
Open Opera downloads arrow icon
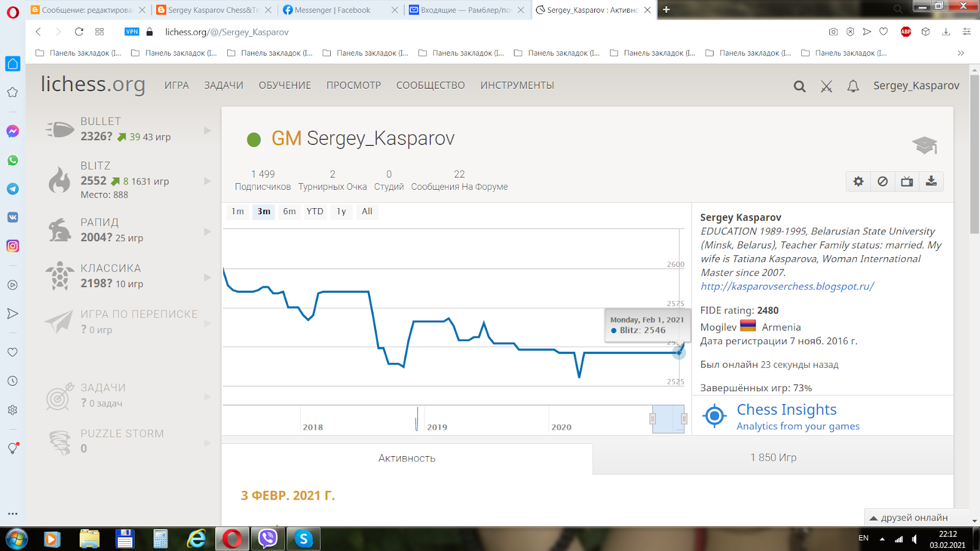click(x=946, y=32)
